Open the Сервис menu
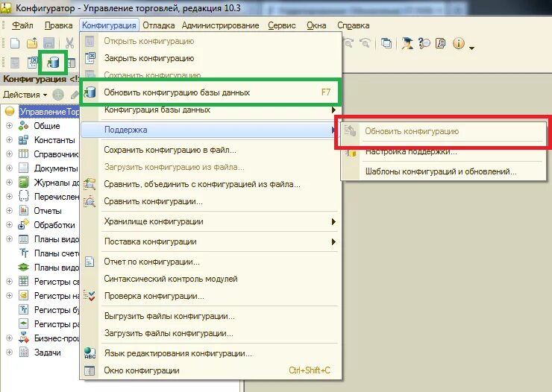The height and width of the screenshot is (392, 552). coord(282,25)
